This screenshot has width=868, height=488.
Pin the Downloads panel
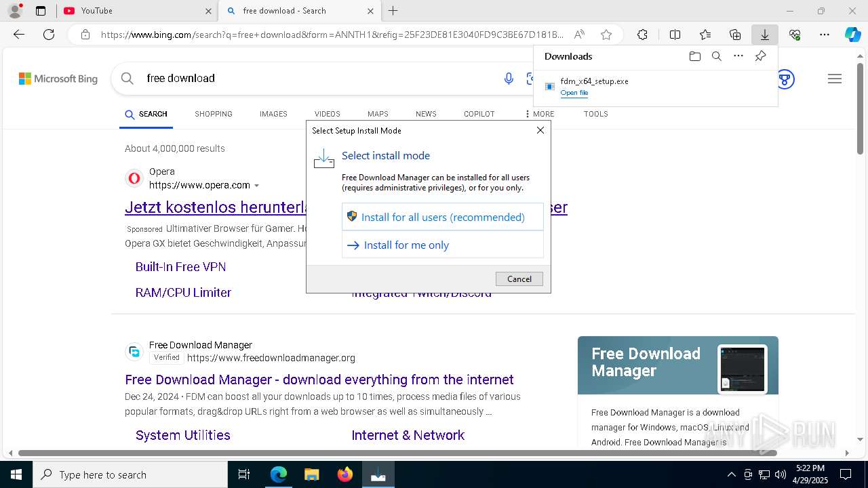760,56
